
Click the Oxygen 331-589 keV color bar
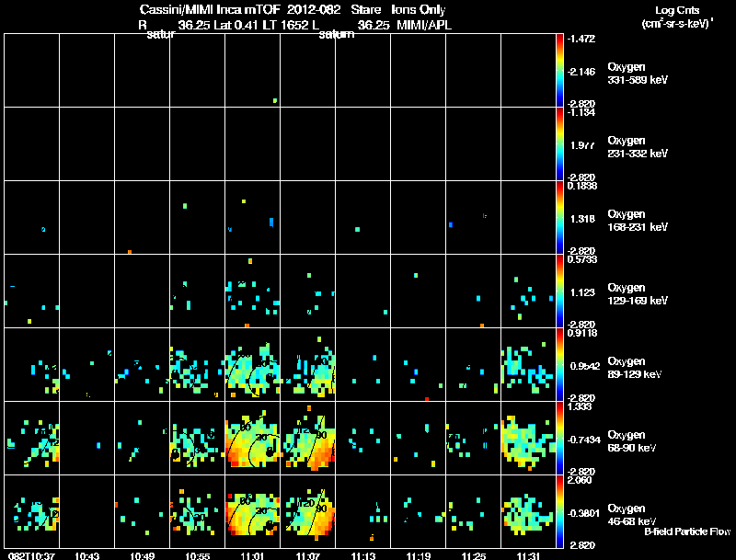click(559, 71)
